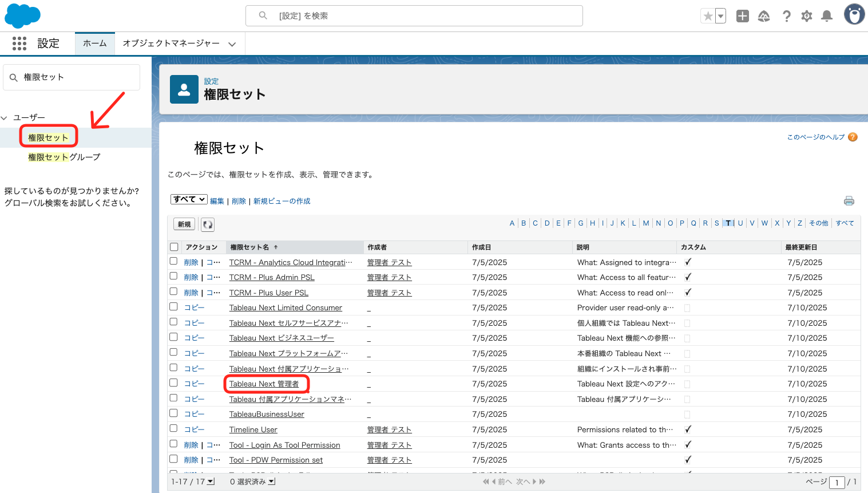Open the setup gear menu
Viewport: 868px width, 493px height.
tap(807, 16)
